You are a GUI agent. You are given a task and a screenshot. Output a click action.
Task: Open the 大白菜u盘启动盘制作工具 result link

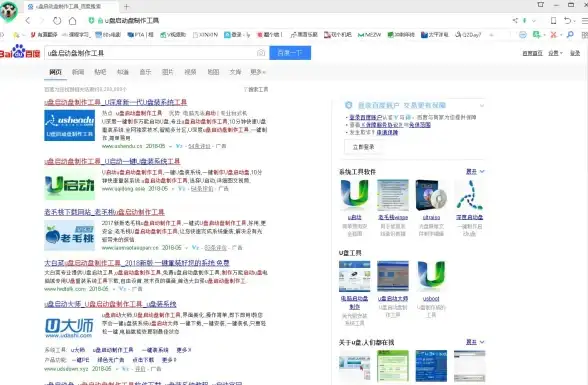137,263
